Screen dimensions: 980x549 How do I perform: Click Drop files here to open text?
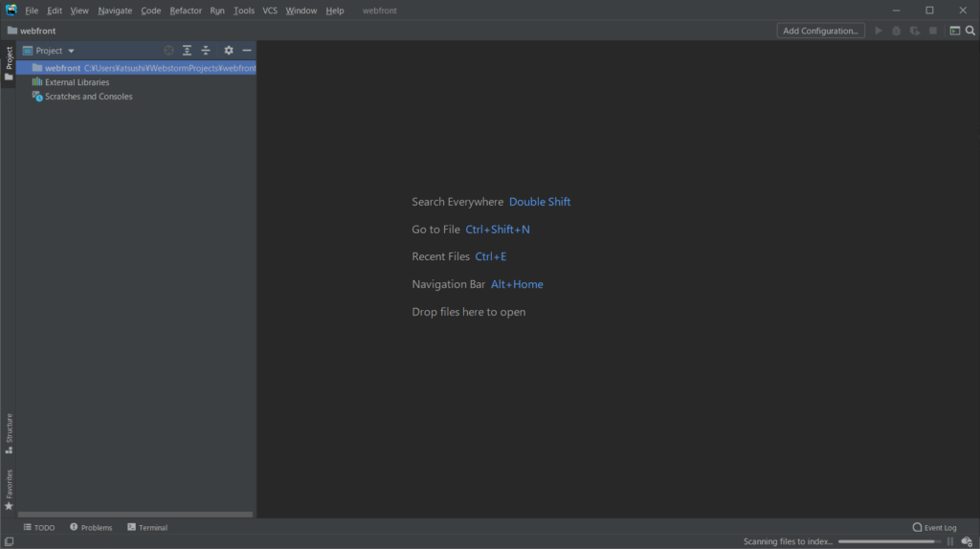pos(469,312)
